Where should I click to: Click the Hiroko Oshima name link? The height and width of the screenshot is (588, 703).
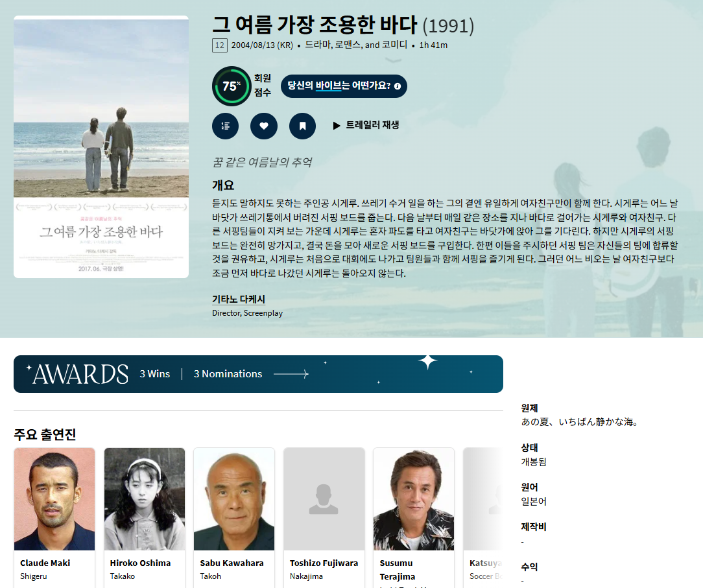(140, 563)
